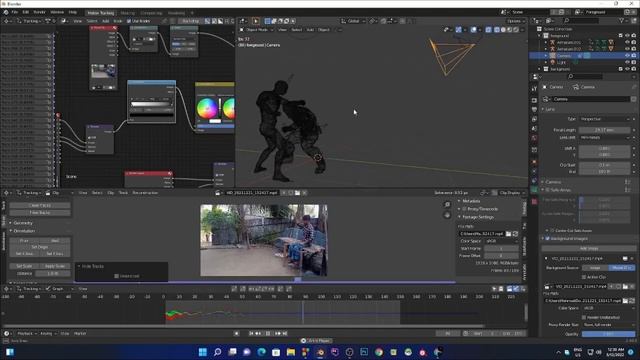Screen dimensions: 640x360
Task: Click Set Scale button
Action: click(x=24, y=266)
